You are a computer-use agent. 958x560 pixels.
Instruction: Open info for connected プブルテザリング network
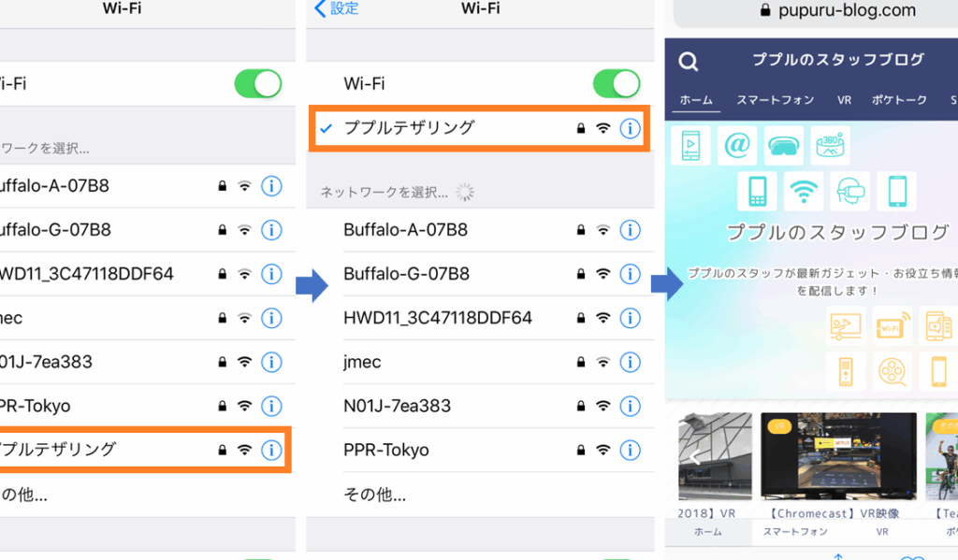[630, 128]
